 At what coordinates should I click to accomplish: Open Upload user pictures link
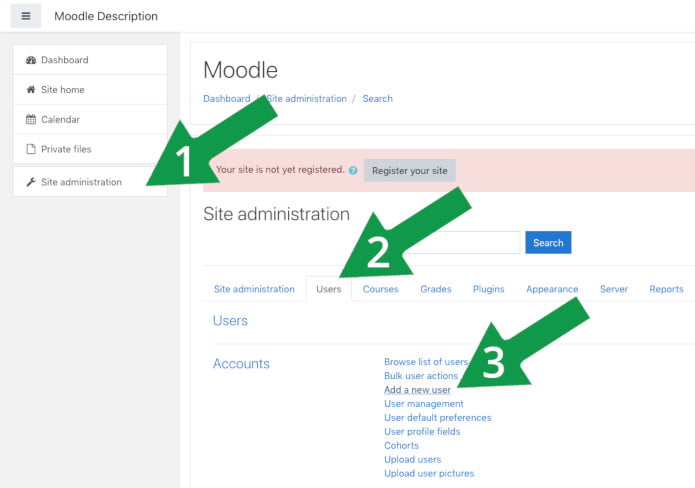point(429,473)
